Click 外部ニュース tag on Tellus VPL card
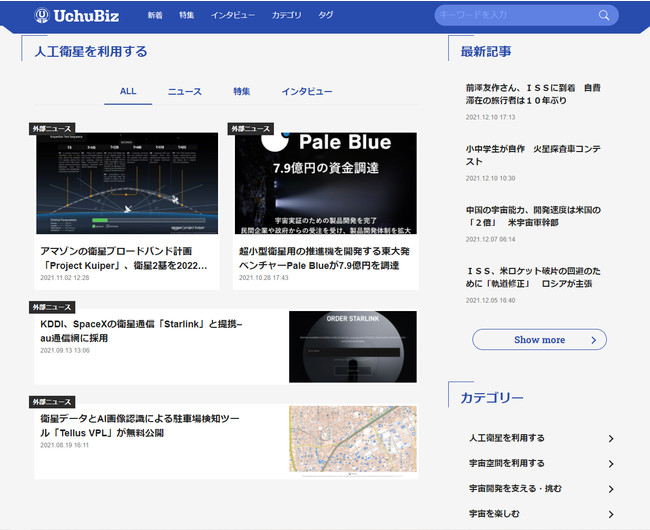 click(x=52, y=402)
